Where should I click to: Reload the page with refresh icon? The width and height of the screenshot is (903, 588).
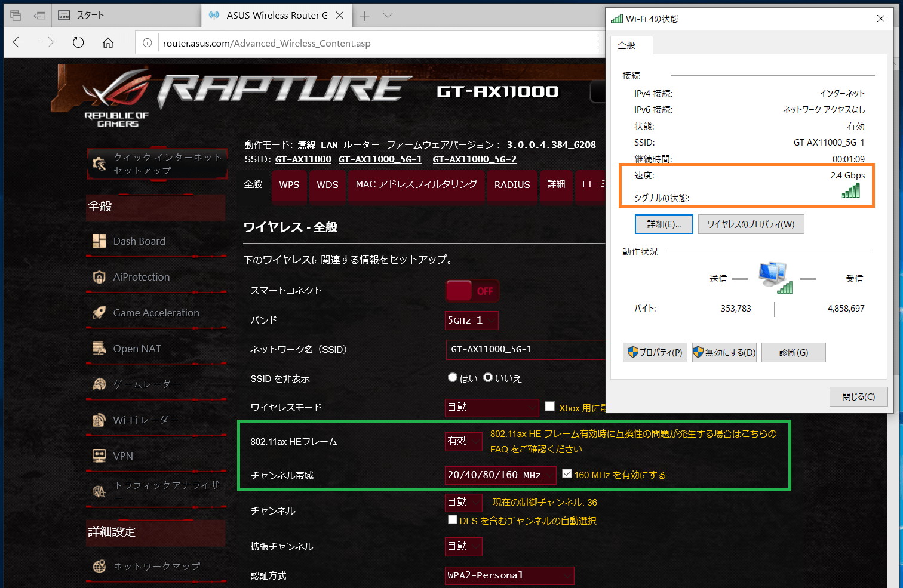click(x=78, y=42)
